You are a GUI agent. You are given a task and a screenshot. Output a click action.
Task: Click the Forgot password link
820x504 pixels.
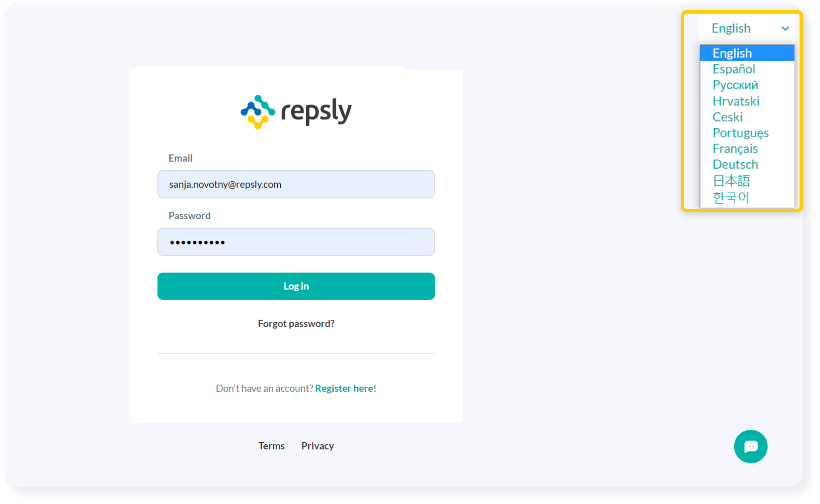pyautogui.click(x=296, y=323)
